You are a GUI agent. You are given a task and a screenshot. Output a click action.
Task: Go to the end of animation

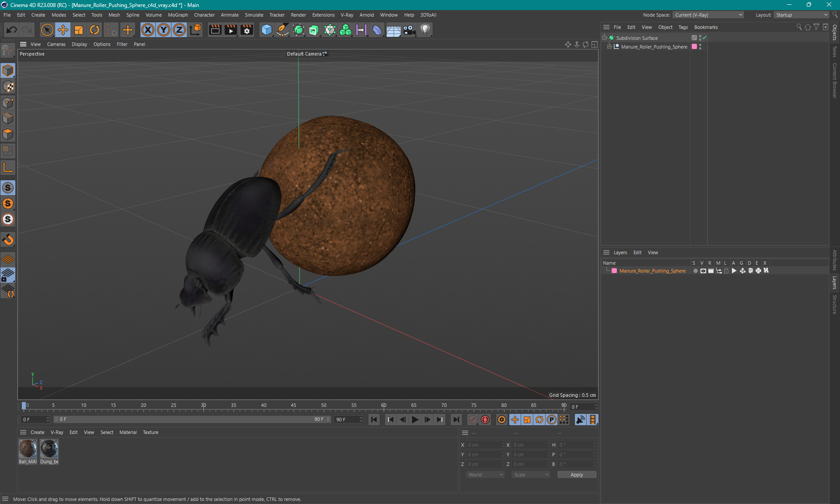pos(456,420)
